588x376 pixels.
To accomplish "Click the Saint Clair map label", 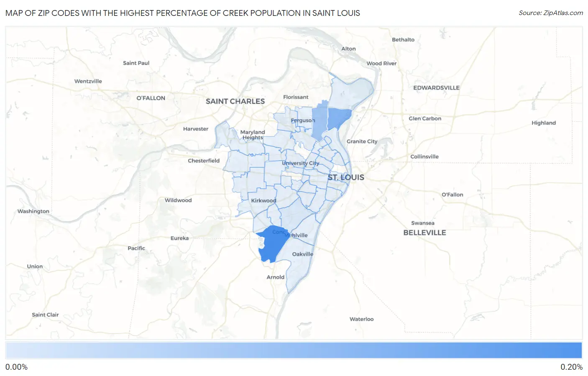I will (x=45, y=315).
